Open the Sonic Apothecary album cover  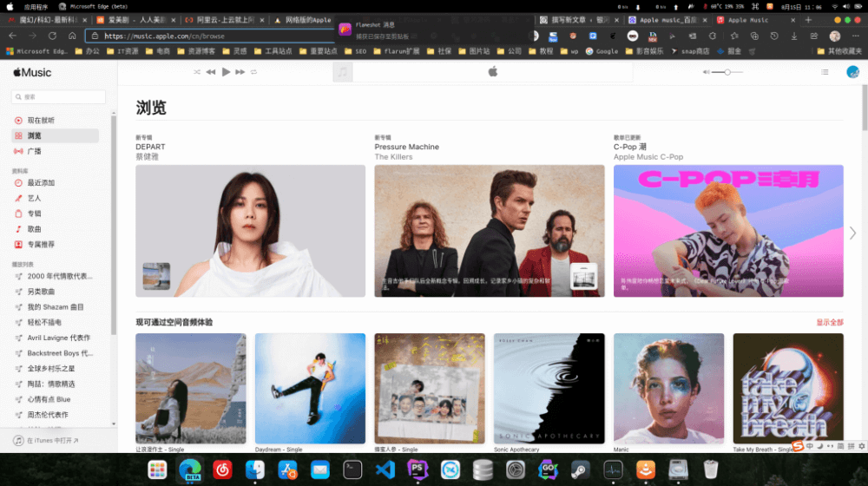click(x=549, y=388)
